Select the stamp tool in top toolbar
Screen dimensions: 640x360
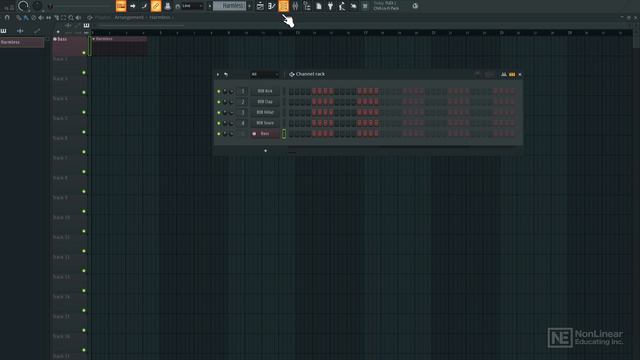(167, 6)
